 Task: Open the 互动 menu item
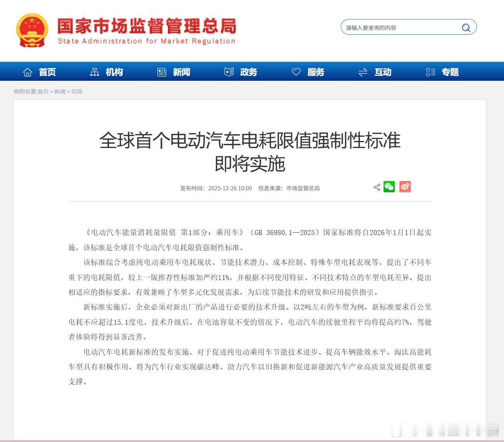click(383, 72)
